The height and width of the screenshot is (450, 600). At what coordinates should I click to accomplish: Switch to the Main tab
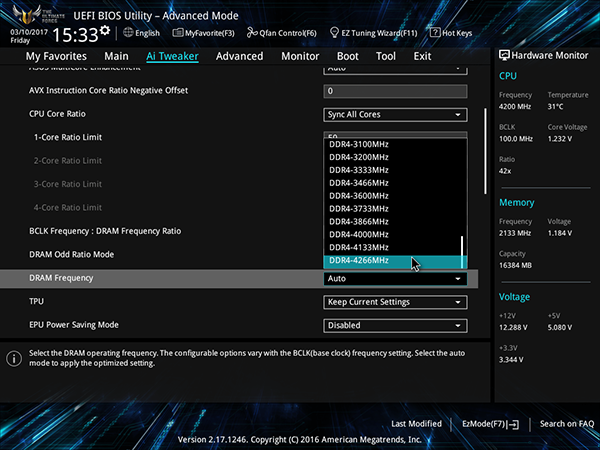pos(116,56)
